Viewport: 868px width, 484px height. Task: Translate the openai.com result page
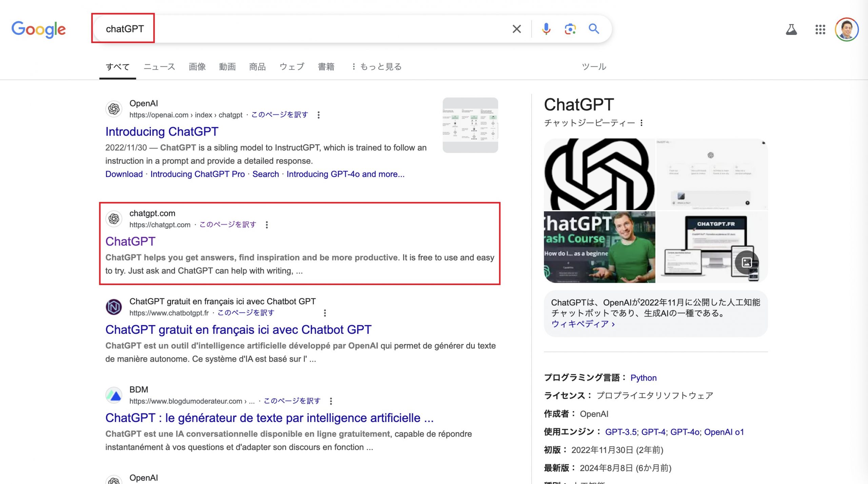(x=280, y=115)
